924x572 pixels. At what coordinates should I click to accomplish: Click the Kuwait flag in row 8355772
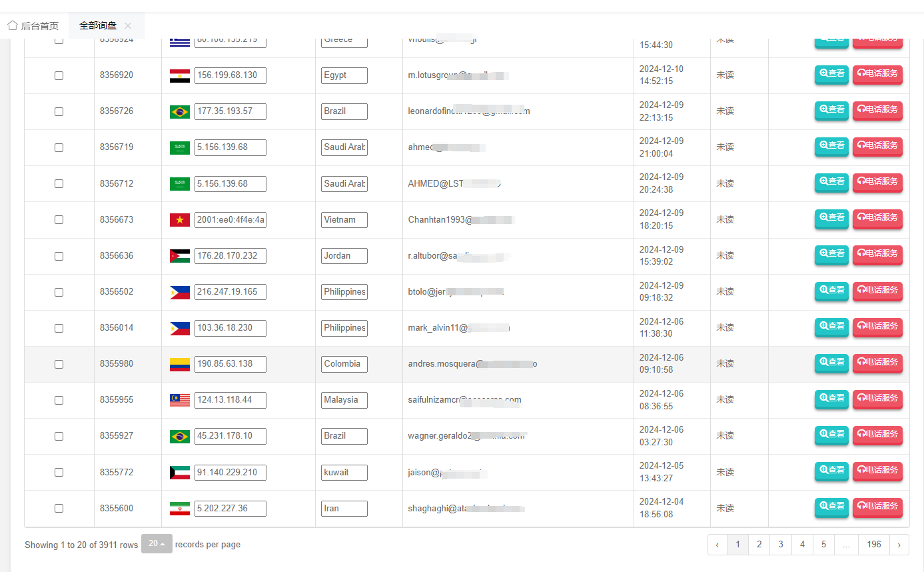[x=180, y=473]
